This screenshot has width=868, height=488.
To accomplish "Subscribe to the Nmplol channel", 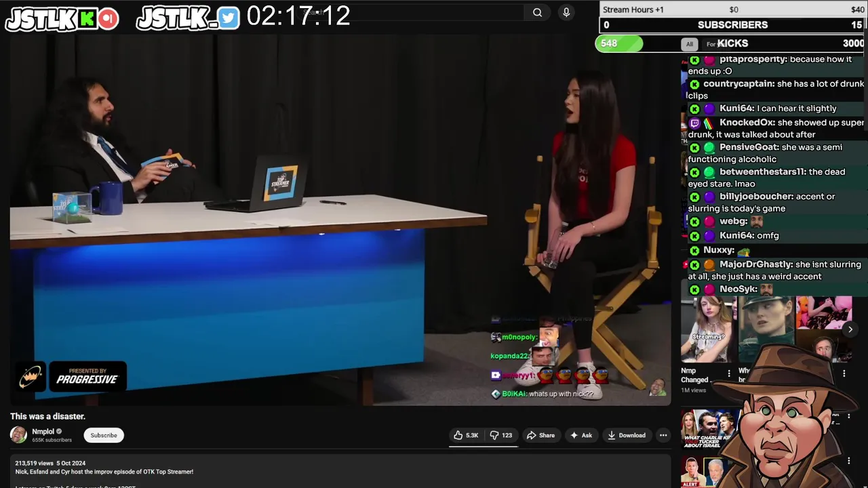I will (x=104, y=435).
